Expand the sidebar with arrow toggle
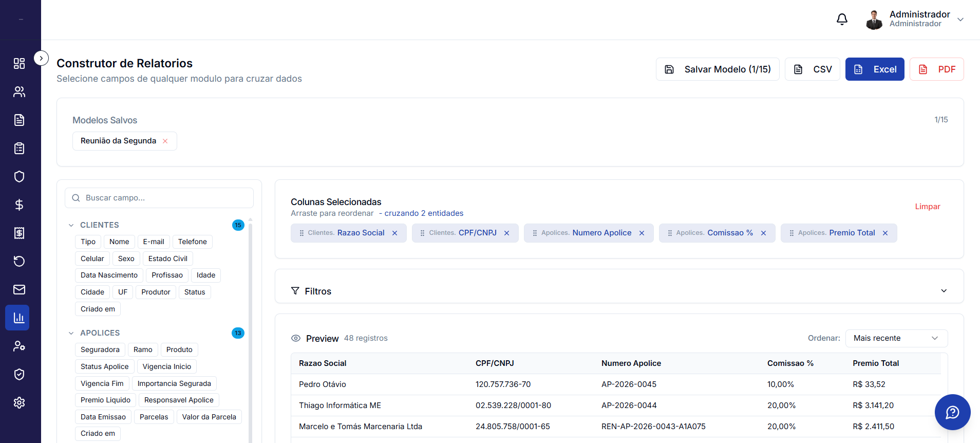The width and height of the screenshot is (980, 443). [41, 58]
